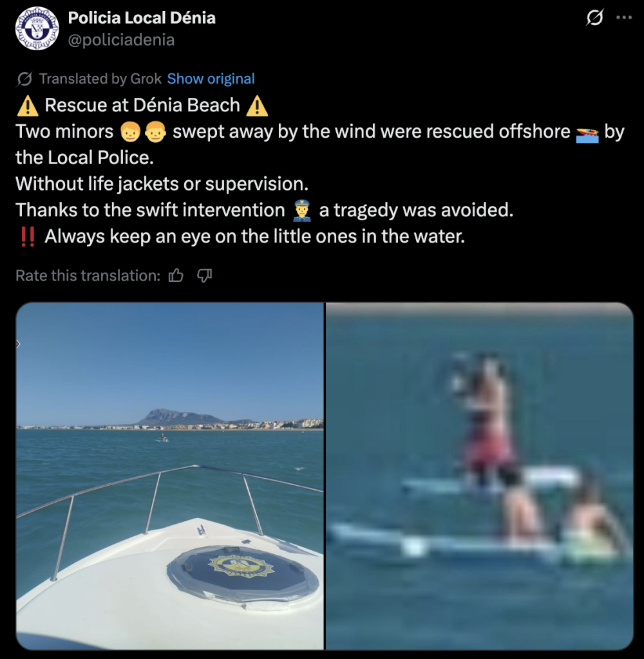This screenshot has height=659, width=644.
Task: Click the 'Rescue at Dénia Beach' headline text
Action: pyautogui.click(x=142, y=105)
